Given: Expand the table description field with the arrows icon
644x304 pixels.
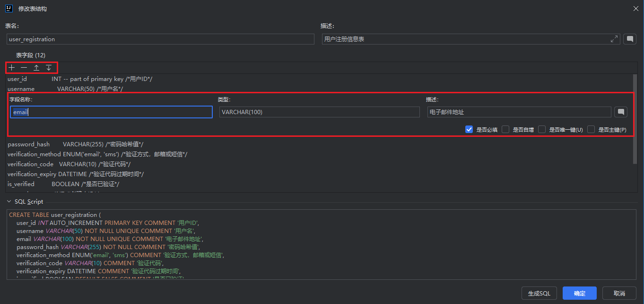Looking at the screenshot, I should coord(614,39).
